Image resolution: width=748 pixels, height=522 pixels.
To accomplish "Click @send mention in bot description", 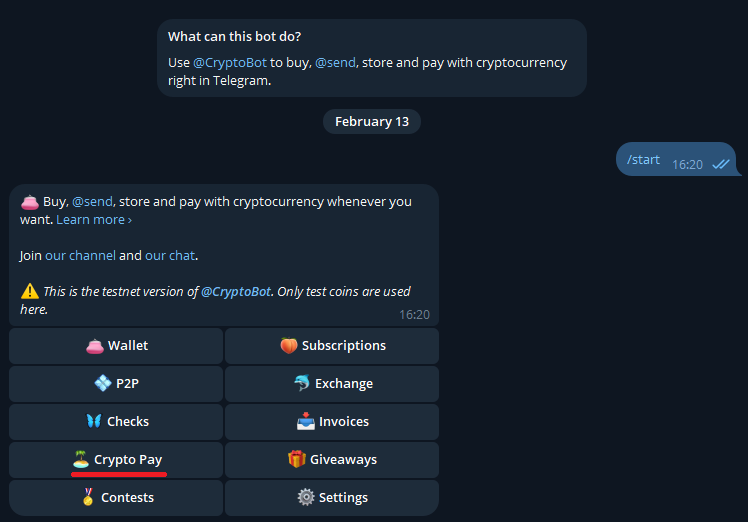I will click(x=332, y=63).
